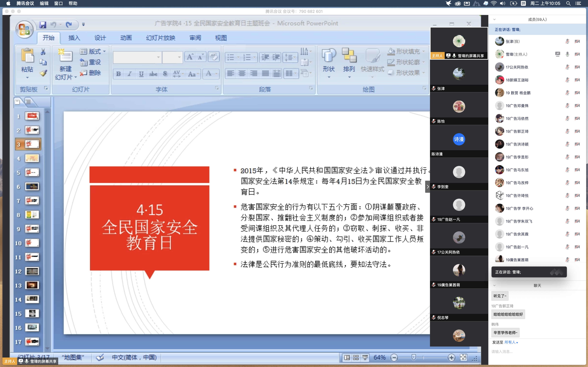Click the Format Painter brush icon
This screenshot has width=588, height=367.
(43, 73)
